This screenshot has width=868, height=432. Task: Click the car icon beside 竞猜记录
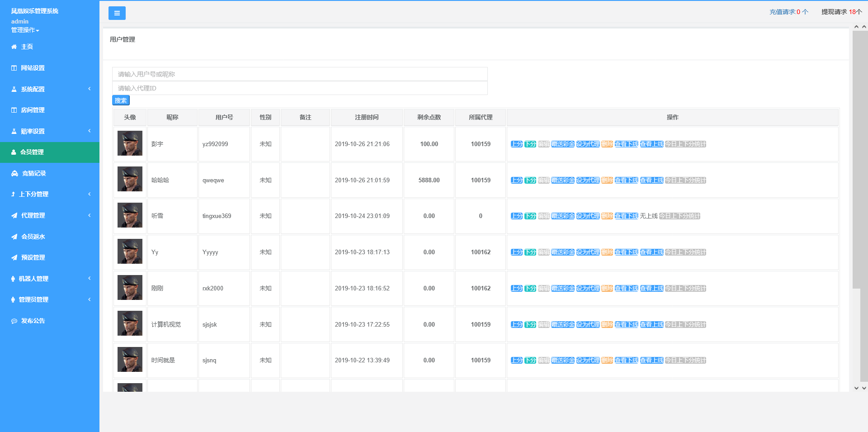pos(14,173)
